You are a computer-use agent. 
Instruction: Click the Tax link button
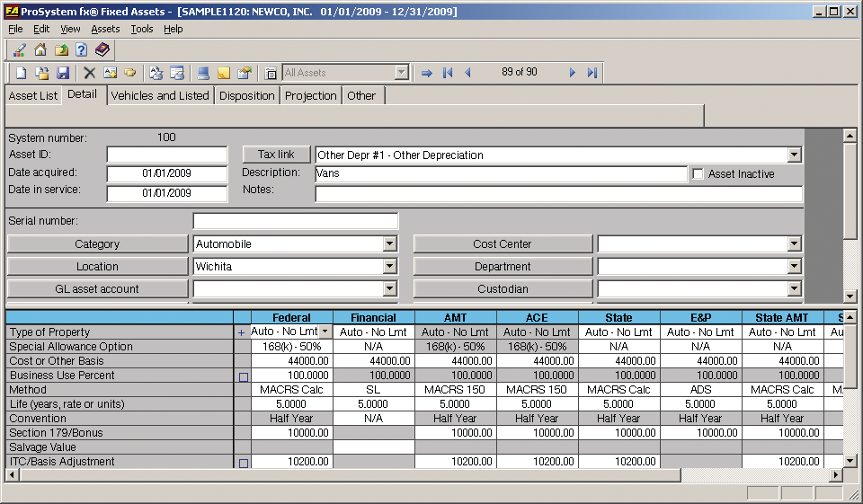point(276,155)
